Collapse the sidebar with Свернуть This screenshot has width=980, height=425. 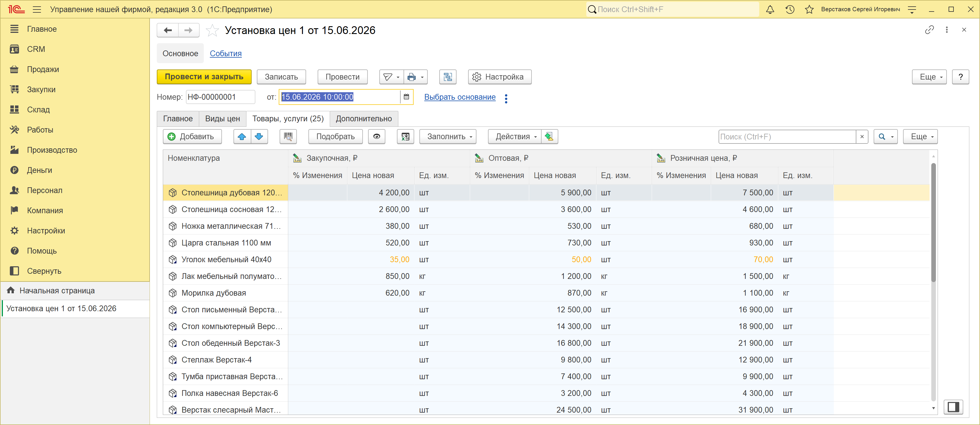tap(75, 271)
